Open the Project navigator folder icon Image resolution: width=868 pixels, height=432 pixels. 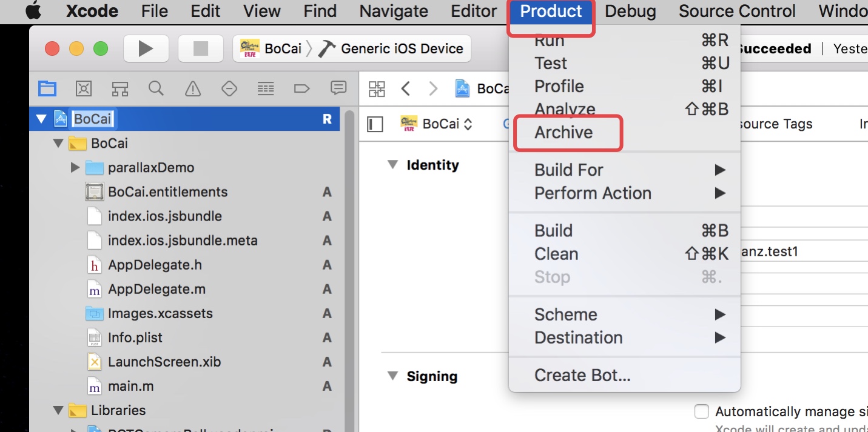point(47,89)
